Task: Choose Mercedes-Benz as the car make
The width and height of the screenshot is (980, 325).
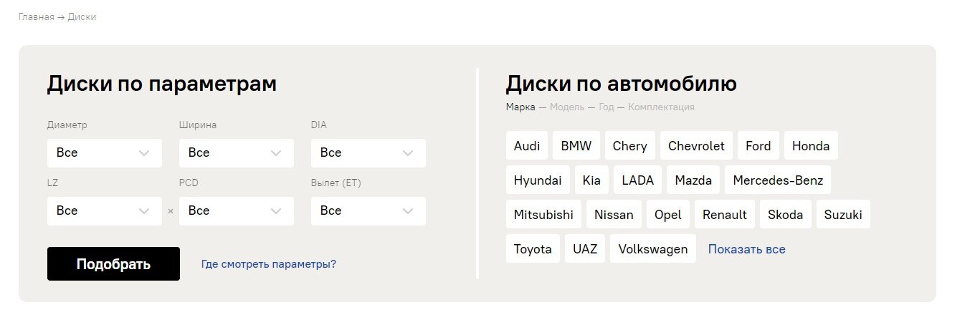Action: tap(778, 180)
